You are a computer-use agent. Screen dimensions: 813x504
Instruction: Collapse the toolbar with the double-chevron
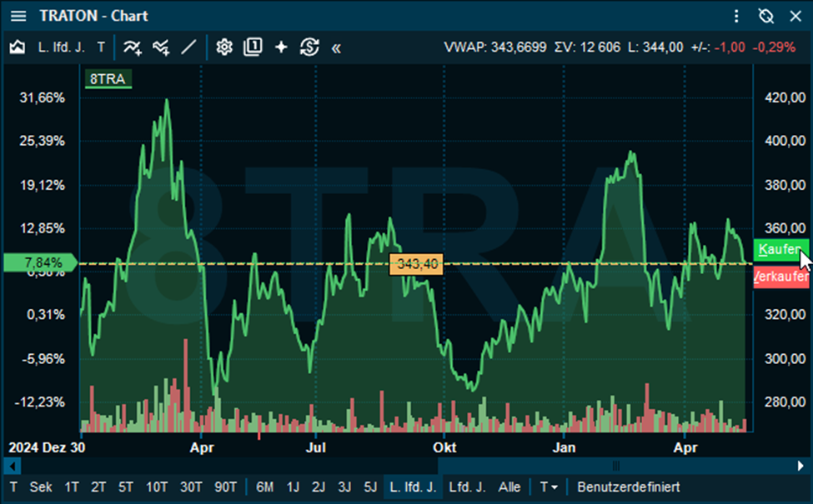[x=336, y=48]
